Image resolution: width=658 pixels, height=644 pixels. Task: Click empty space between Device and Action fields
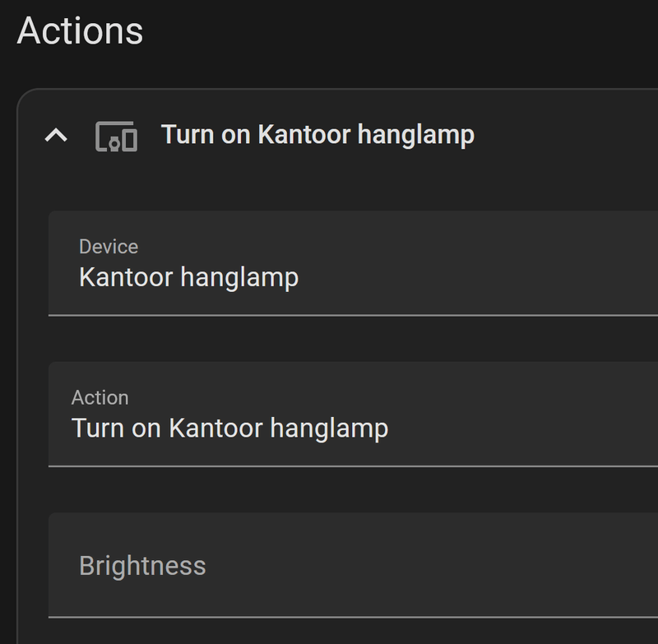(x=354, y=338)
